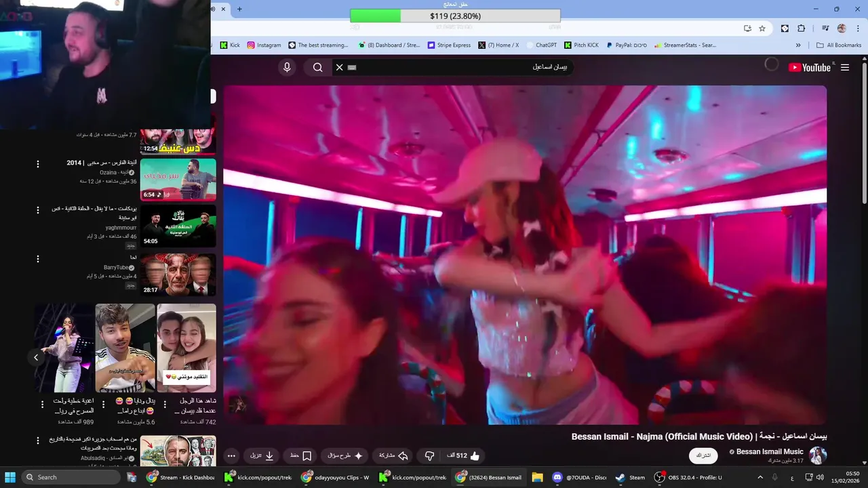Open more actions three-dot menu under video
Image resolution: width=868 pixels, height=488 pixels.
[x=231, y=455]
